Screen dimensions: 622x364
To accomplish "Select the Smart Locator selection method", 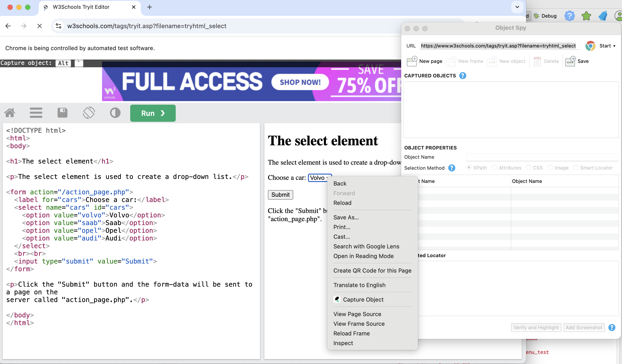I will (576, 168).
